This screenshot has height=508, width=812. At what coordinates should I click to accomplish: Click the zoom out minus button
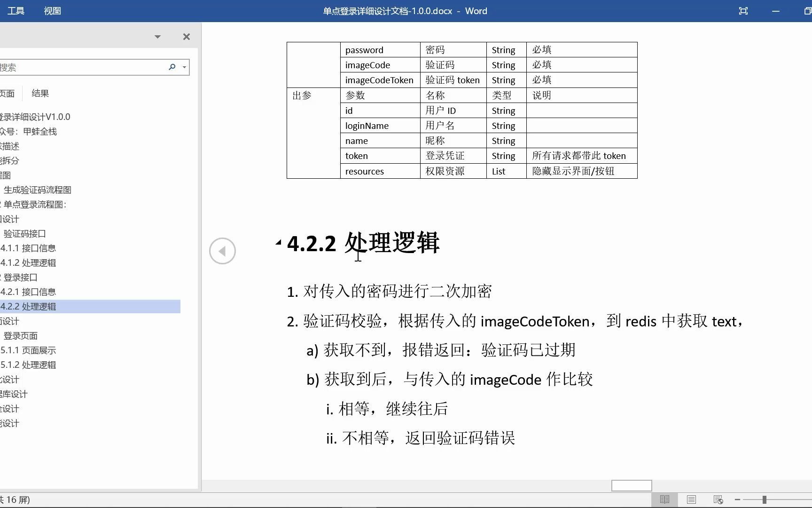[x=737, y=500]
